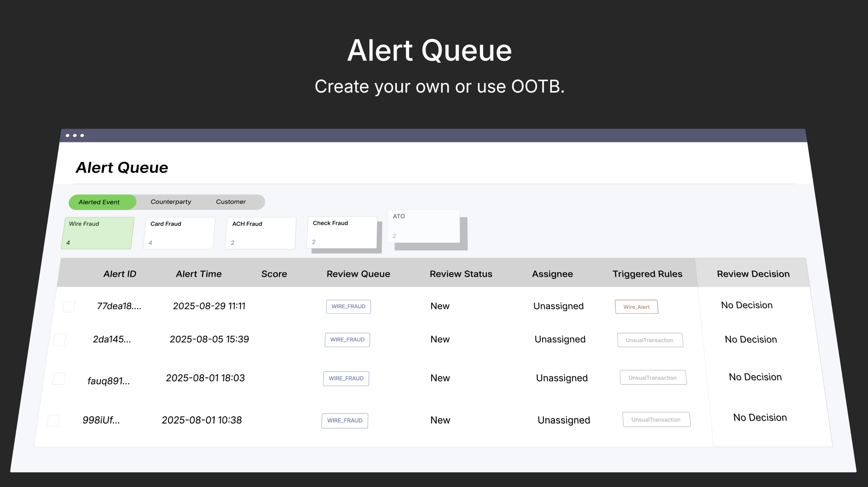Open alert ID 77dea18 link

[x=119, y=306]
